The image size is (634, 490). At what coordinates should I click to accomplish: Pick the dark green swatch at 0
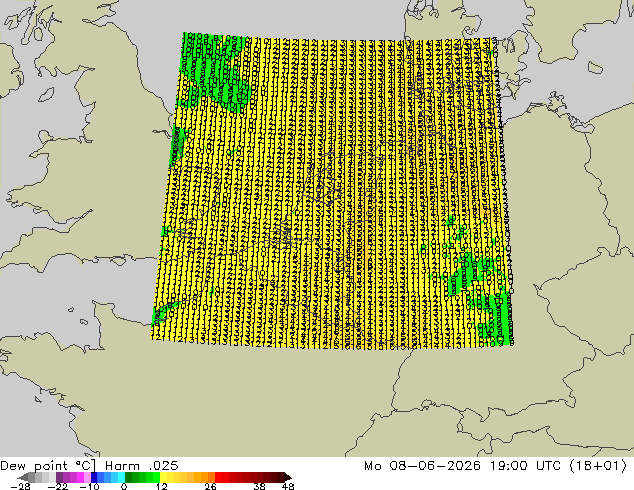(128, 477)
